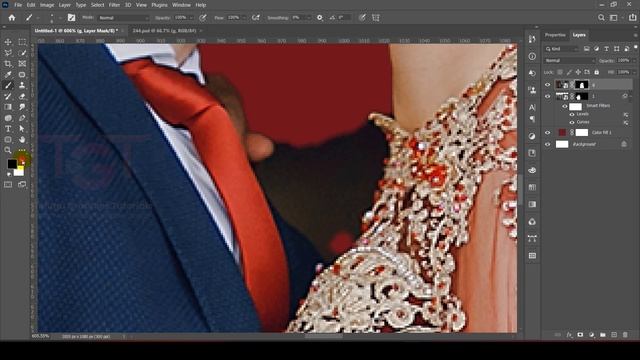Hide the top selected layer's eye icon

pyautogui.click(x=548, y=85)
